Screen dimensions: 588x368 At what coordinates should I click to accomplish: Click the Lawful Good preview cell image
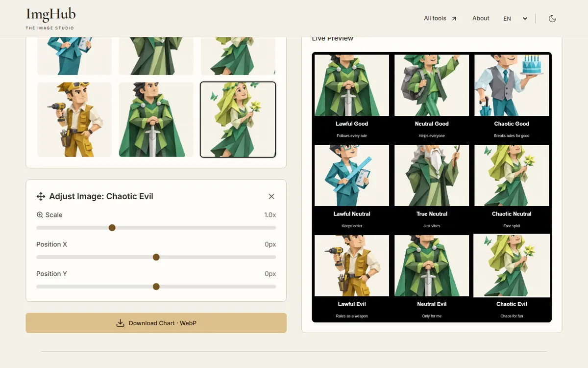[x=352, y=85]
